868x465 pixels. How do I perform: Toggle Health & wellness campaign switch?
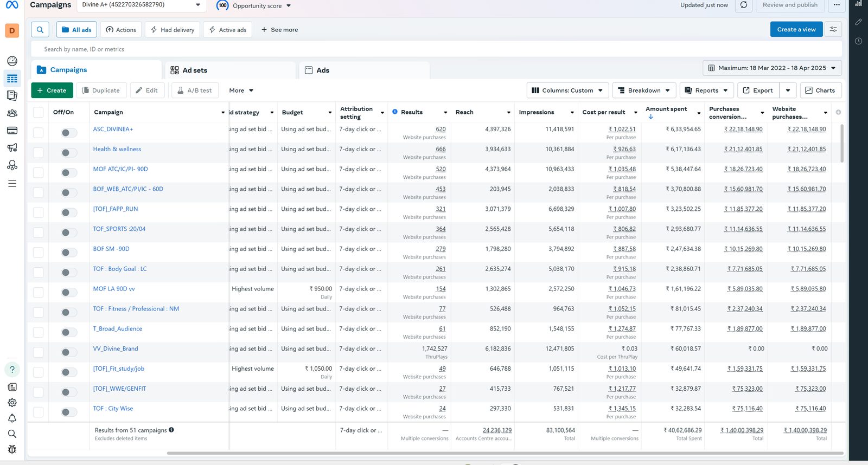click(x=69, y=153)
